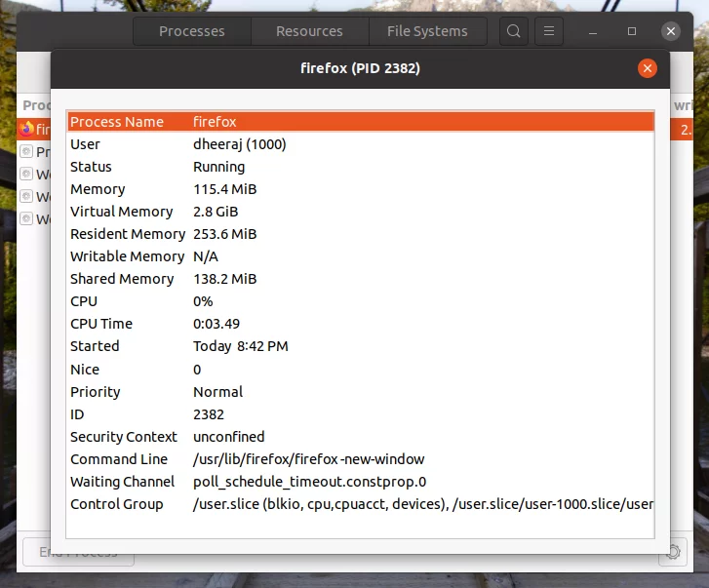The width and height of the screenshot is (709, 588).
Task: Click the ID 2382 row
Action: (361, 414)
